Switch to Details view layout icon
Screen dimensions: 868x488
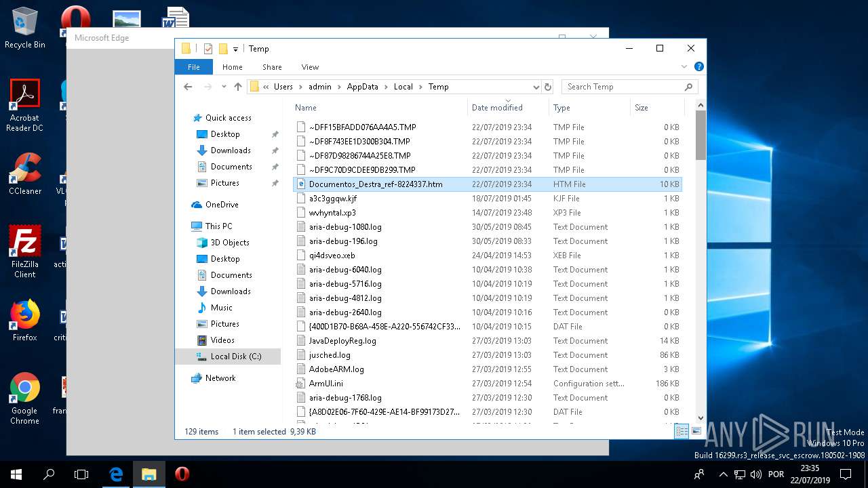[x=682, y=431]
